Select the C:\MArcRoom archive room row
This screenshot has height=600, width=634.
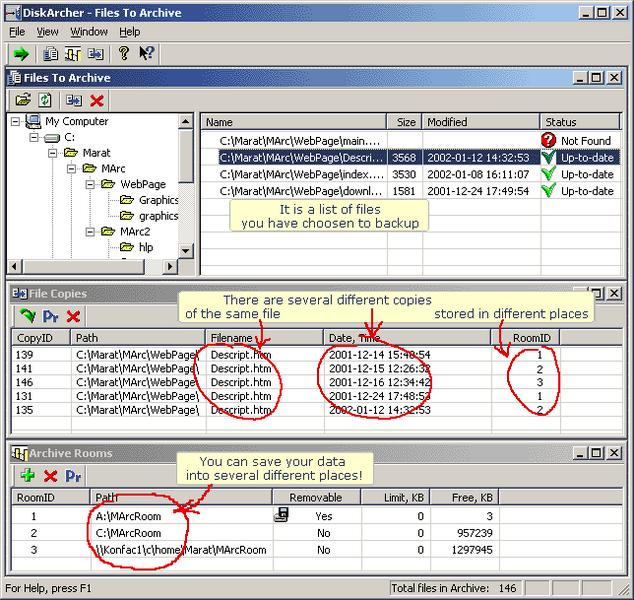pyautogui.click(x=317, y=533)
